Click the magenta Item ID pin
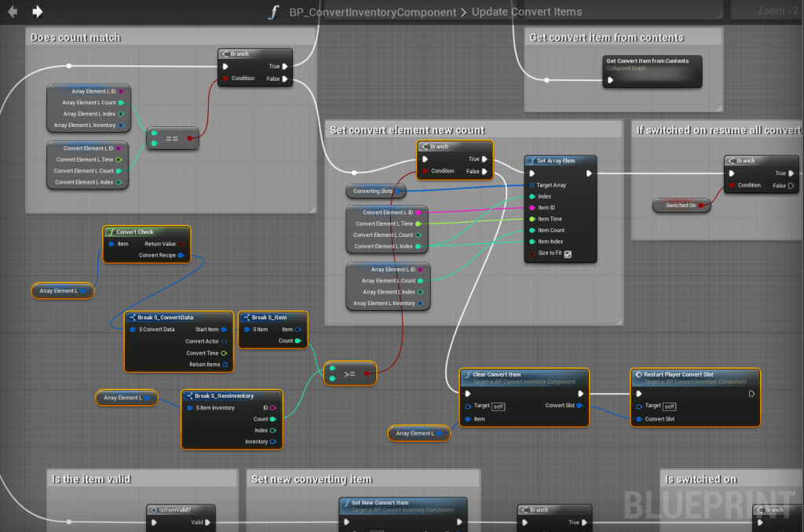The image size is (804, 532). (x=532, y=208)
